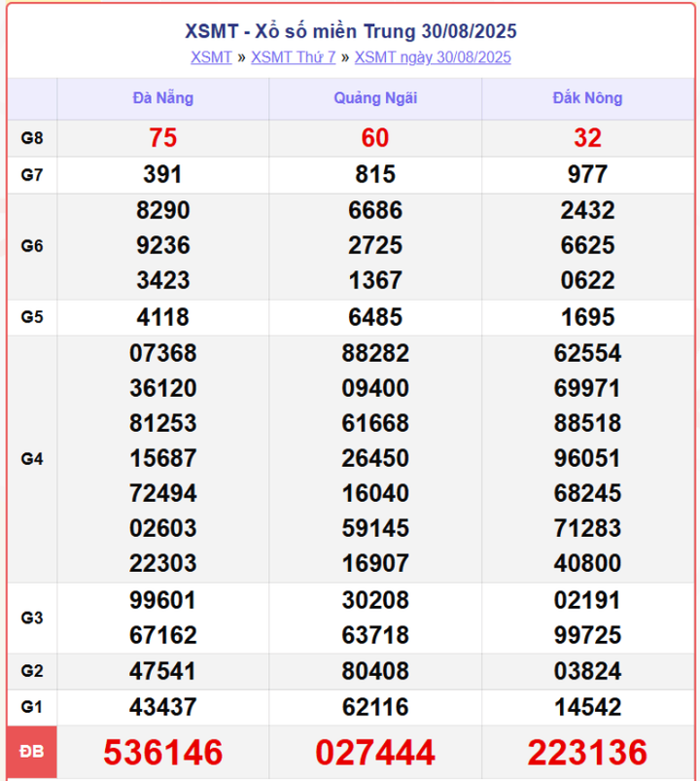Select G8 result 60 for Quảng Ngãi
700x781 pixels.
pyautogui.click(x=374, y=138)
